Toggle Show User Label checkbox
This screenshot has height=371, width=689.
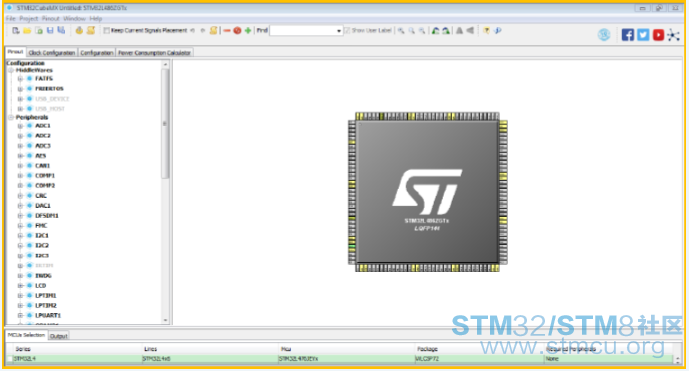[x=347, y=30]
